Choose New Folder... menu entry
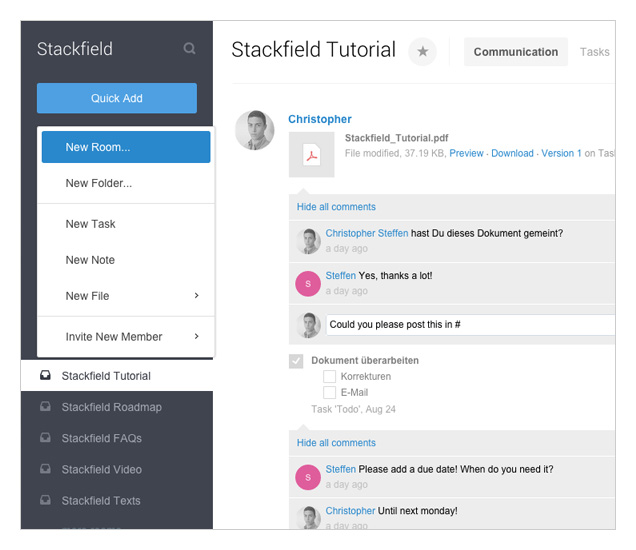The height and width of the screenshot is (550, 636). coord(126,183)
